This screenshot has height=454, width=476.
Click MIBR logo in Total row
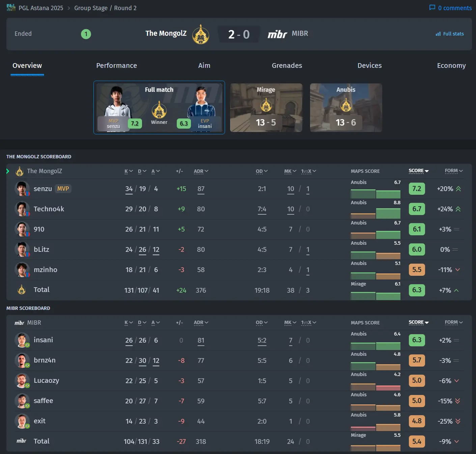21,441
